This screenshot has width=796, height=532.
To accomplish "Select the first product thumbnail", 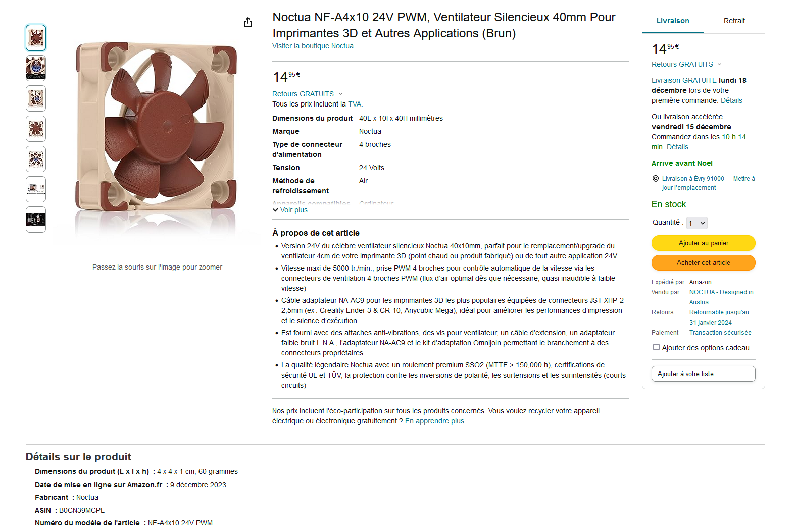I will point(36,38).
